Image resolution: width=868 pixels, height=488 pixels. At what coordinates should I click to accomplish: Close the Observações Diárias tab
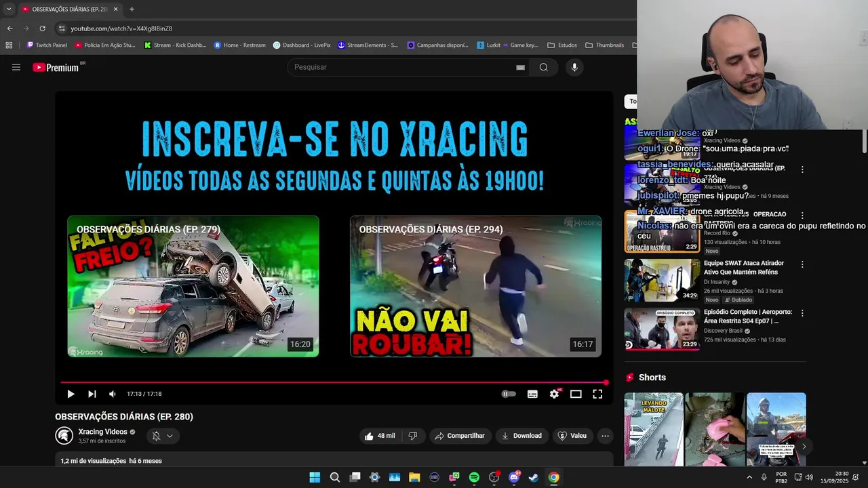(115, 9)
